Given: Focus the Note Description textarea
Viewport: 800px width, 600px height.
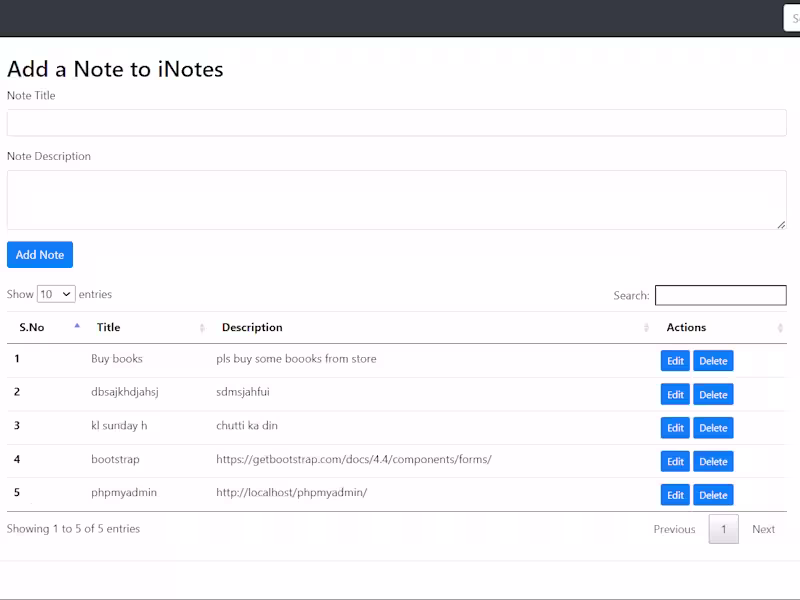Looking at the screenshot, I should tap(396, 200).
